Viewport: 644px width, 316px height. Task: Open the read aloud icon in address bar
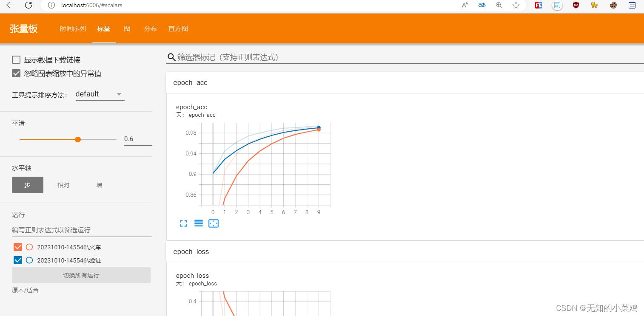(465, 5)
